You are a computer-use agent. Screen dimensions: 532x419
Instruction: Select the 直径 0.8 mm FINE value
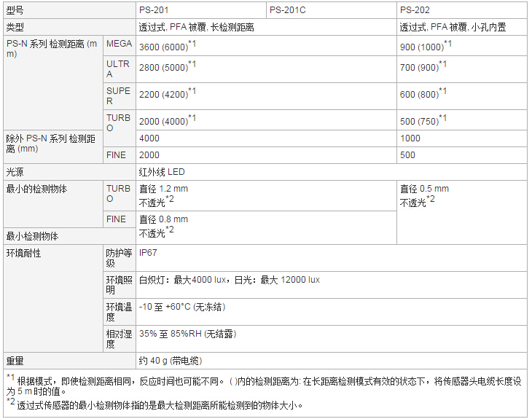point(163,219)
